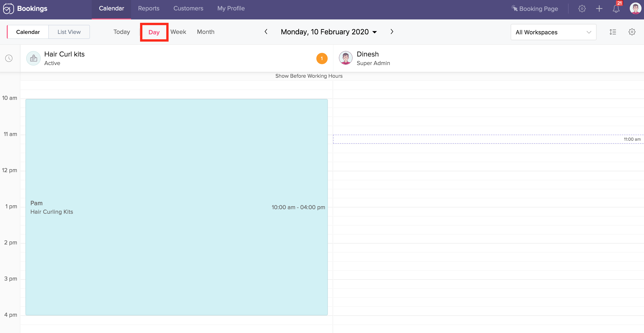Switch to Week view
Screen dimensions: 644x333
[x=178, y=32]
